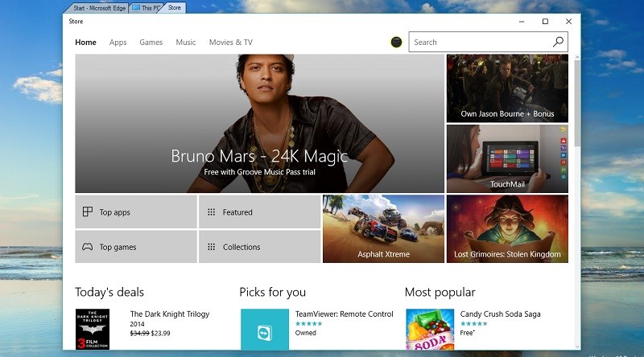Open Bruno Mars 24K Magic banner

(x=259, y=124)
